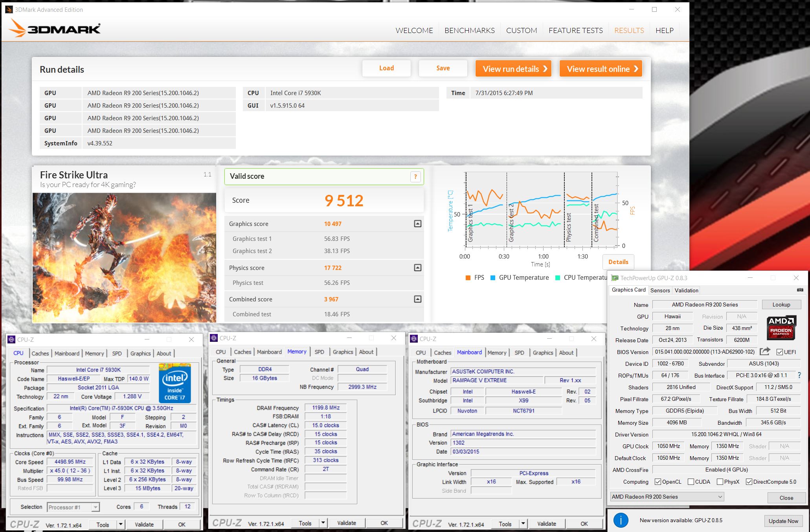Click the Intel Core i7 badge in CPU-Z

point(175,383)
